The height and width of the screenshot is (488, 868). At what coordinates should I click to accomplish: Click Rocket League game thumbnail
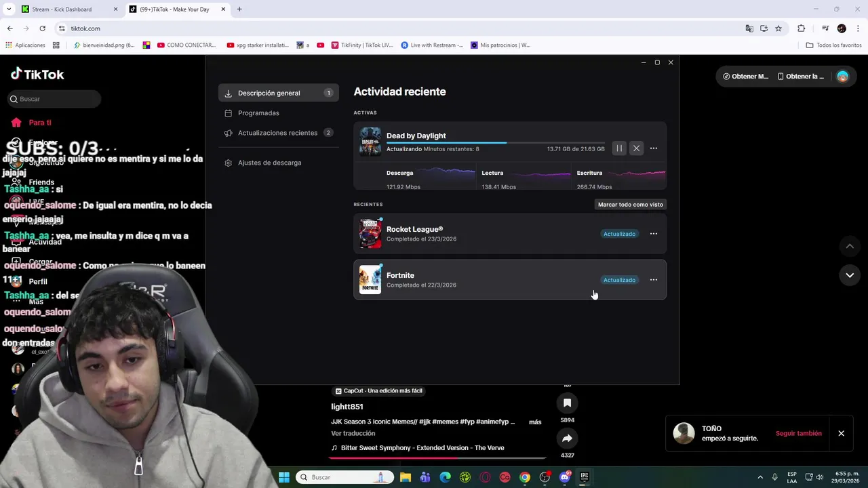tap(370, 234)
